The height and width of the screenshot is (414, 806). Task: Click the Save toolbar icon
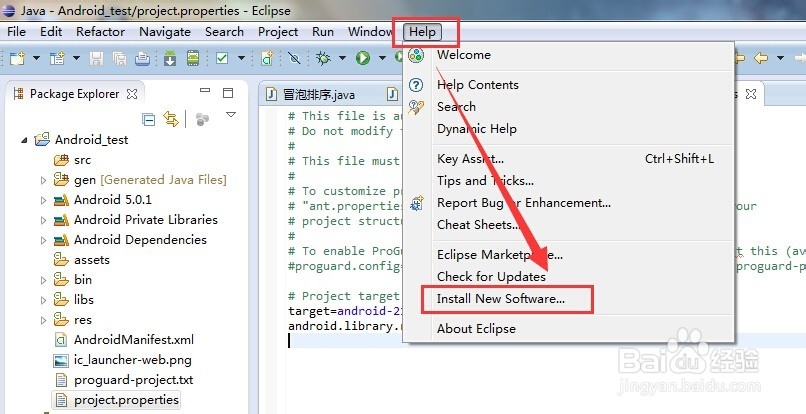(96, 58)
